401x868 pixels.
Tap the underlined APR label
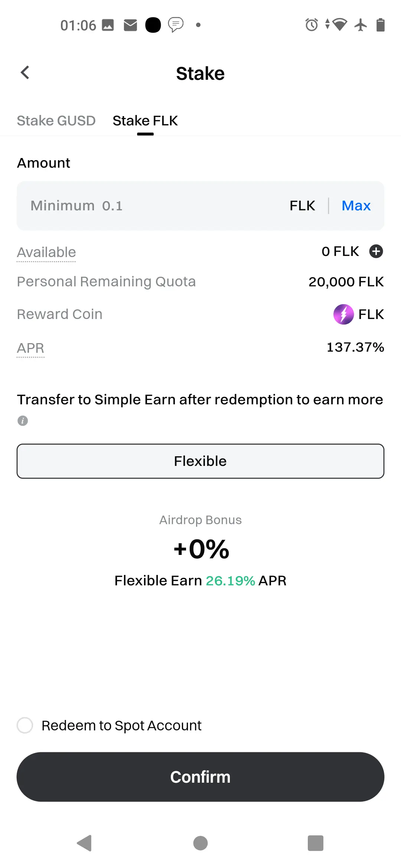pyautogui.click(x=30, y=348)
